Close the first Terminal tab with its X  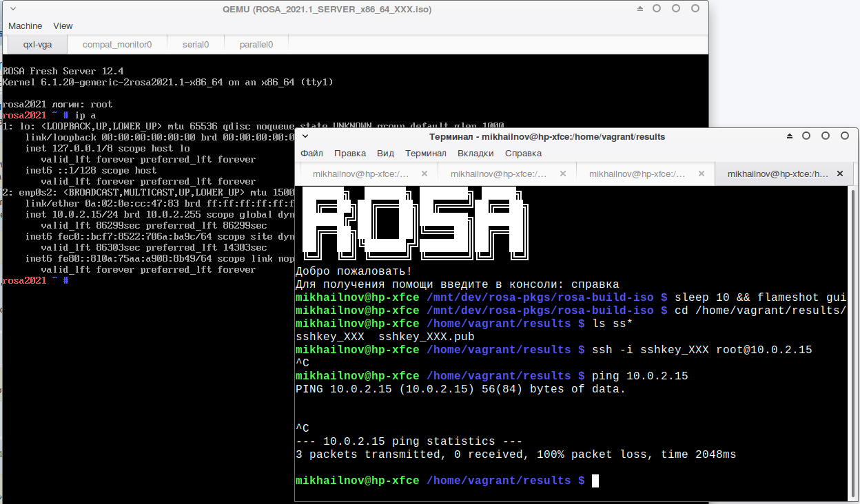424,174
